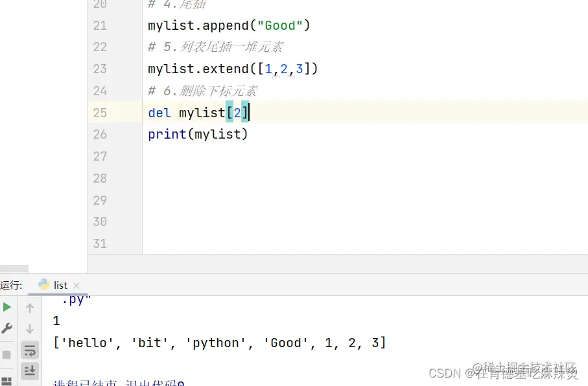This screenshot has width=588, height=386.
Task: Click the comment line '# 6.删除下标元素'
Action: (x=203, y=91)
